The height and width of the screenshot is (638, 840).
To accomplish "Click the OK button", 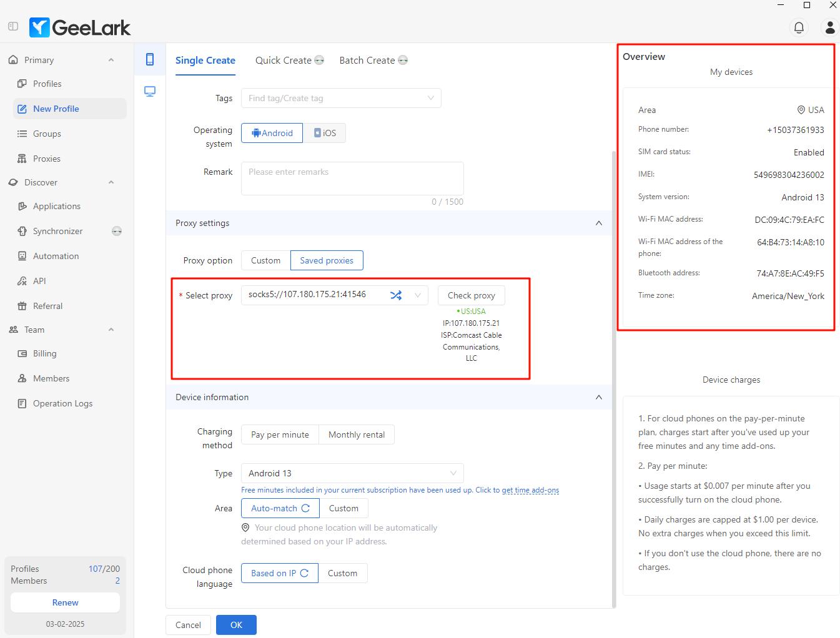I will tap(236, 625).
